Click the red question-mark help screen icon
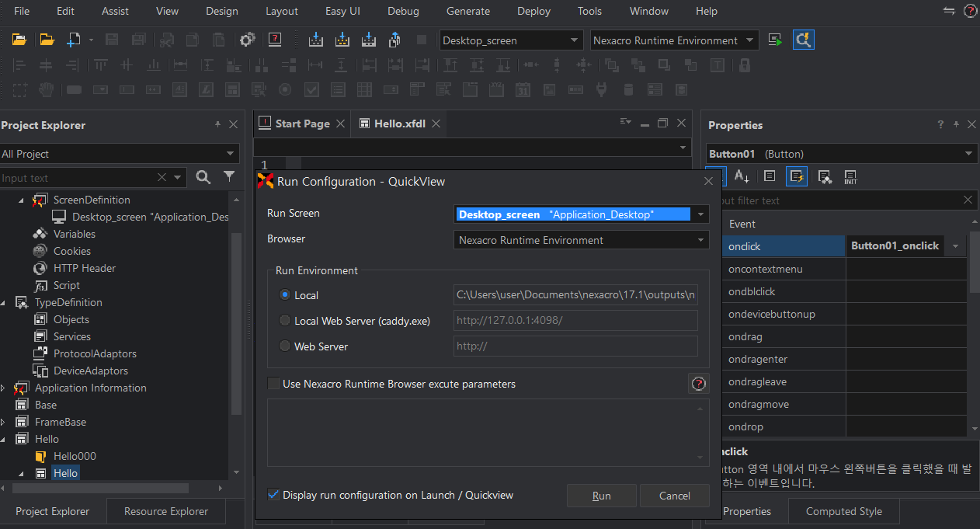 [274, 40]
